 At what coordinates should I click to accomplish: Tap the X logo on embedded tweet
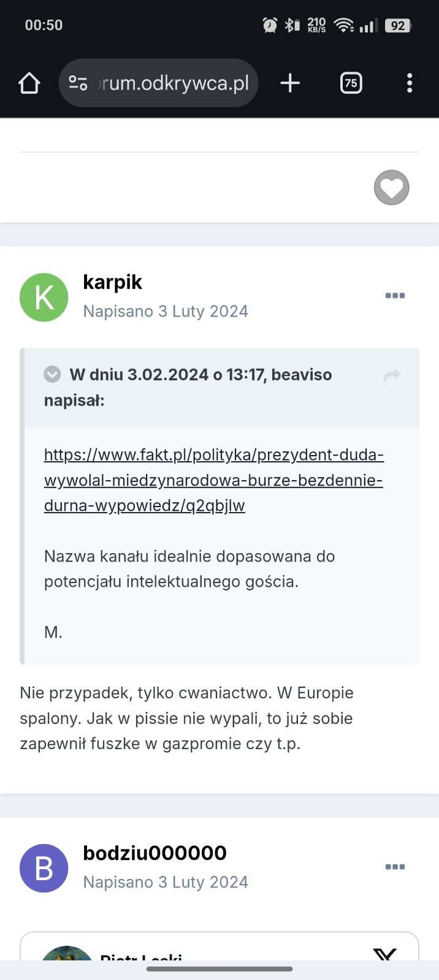click(x=385, y=954)
